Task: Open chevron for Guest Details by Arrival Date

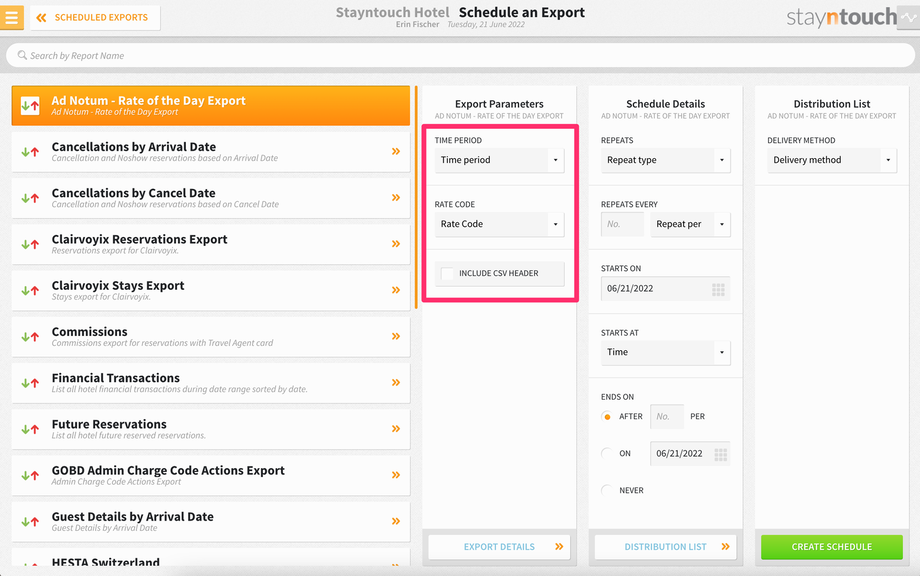Action: coord(396,521)
